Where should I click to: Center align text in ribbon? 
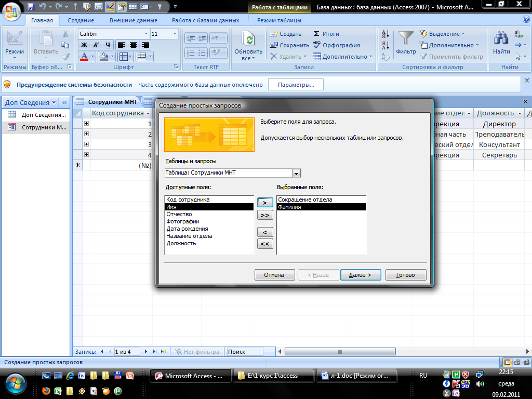pos(134,45)
